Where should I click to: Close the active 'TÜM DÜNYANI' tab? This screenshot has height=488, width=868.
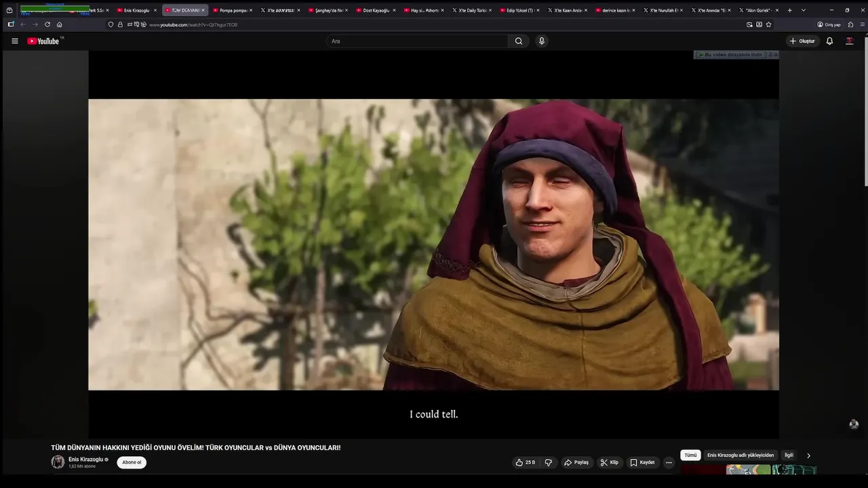203,10
